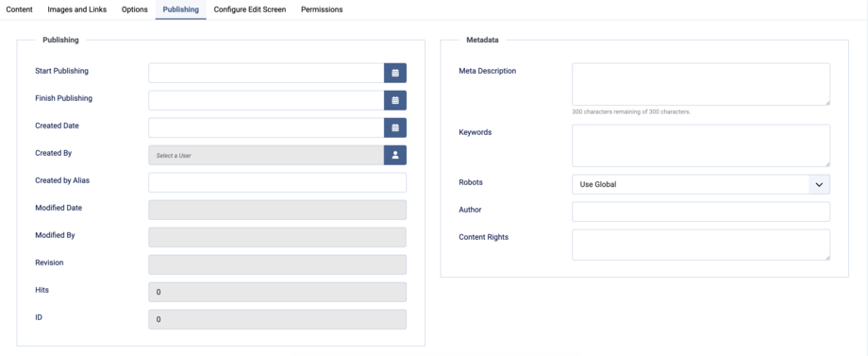Click the ID field showing 0
The width and height of the screenshot is (868, 356).
[x=277, y=319]
